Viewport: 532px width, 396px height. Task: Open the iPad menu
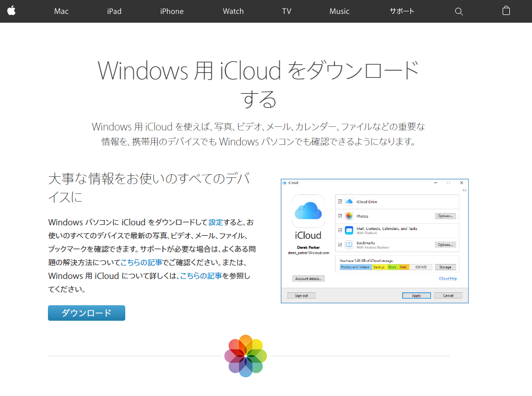(114, 11)
